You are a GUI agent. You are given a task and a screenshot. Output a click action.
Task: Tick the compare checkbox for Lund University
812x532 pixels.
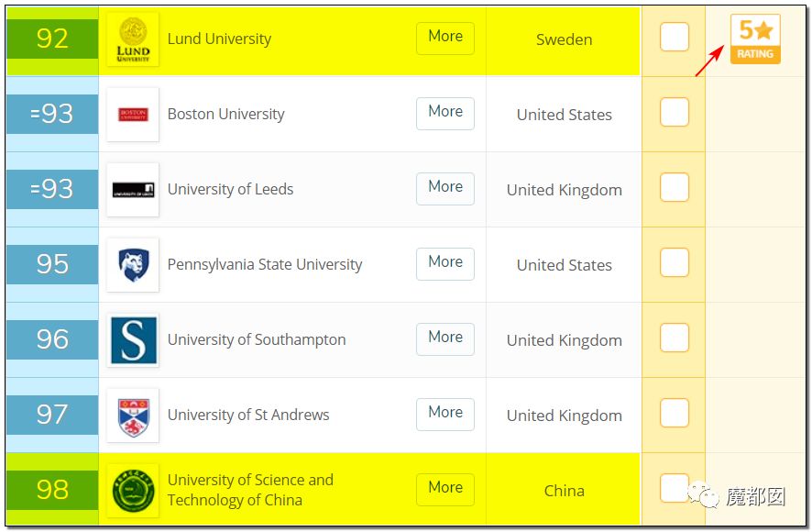pos(675,38)
